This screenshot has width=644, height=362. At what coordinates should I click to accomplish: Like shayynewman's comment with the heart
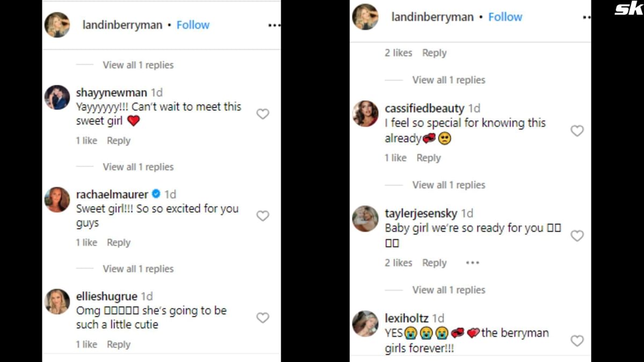point(262,114)
